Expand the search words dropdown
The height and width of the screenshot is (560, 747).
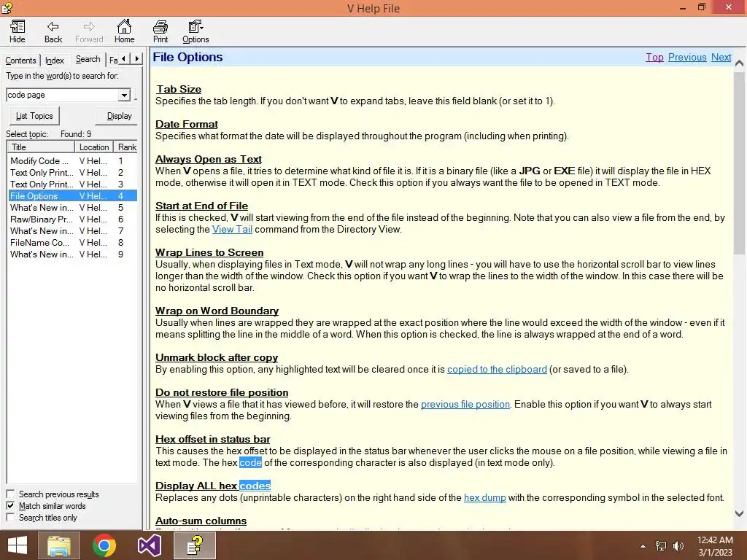point(124,95)
